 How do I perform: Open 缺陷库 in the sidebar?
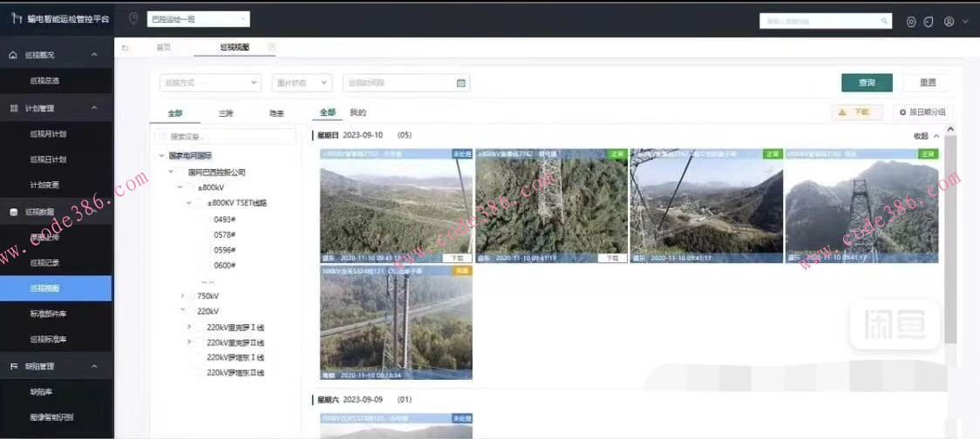coord(41,392)
